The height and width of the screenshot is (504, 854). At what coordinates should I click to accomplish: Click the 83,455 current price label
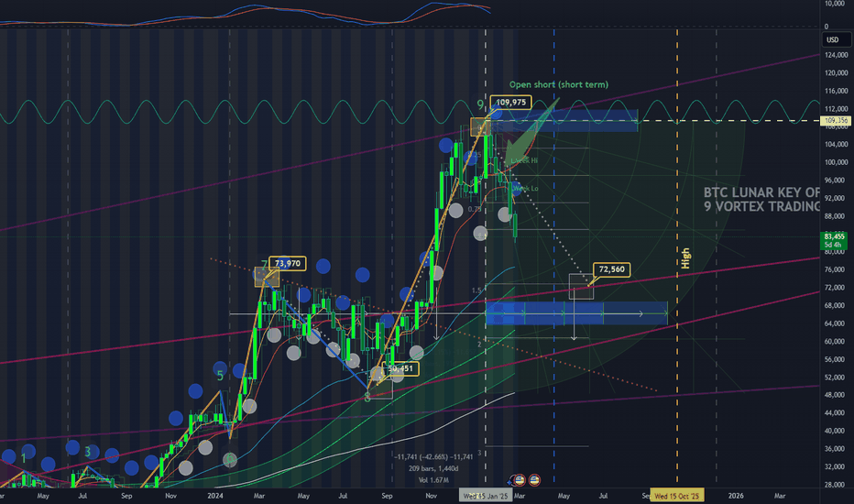point(835,240)
